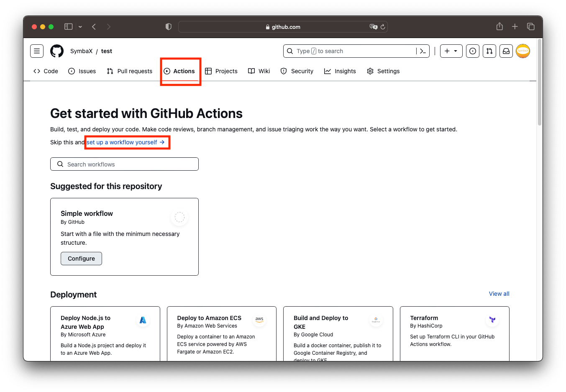Image resolution: width=566 pixels, height=392 pixels.
Task: Click the Suggested for this repository heading
Action: [x=106, y=186]
